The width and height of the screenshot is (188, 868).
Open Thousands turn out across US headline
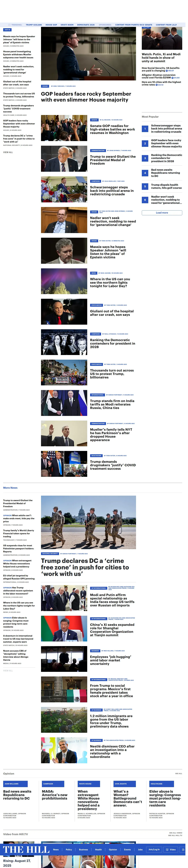coord(112,374)
